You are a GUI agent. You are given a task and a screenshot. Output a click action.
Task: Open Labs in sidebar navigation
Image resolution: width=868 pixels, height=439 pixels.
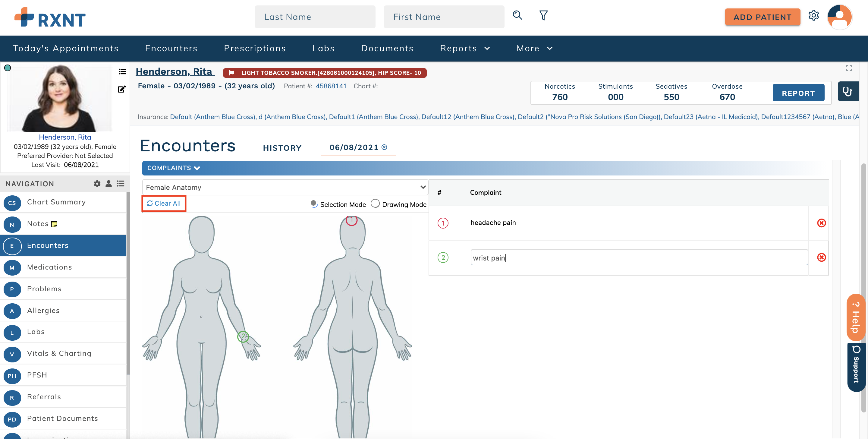(63, 332)
